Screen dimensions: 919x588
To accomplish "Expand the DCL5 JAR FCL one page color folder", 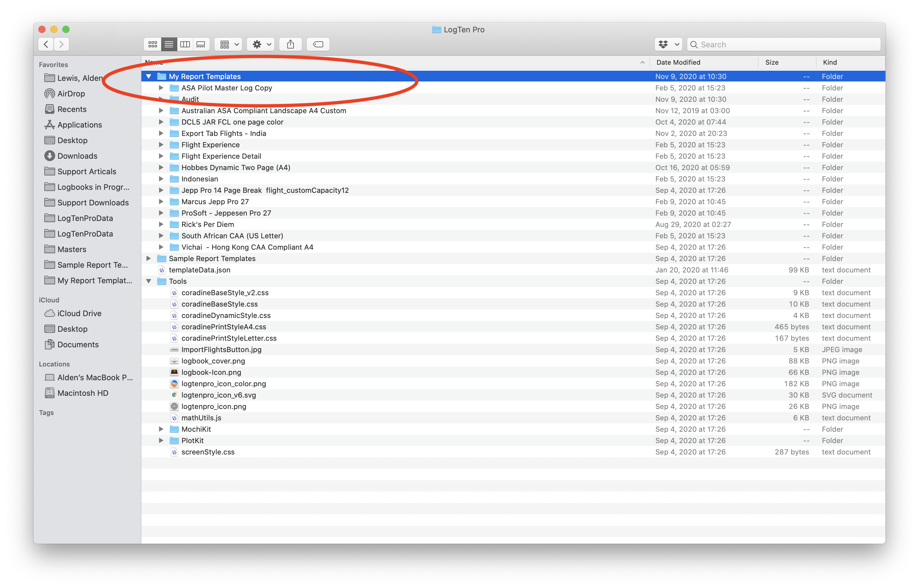I will click(161, 122).
